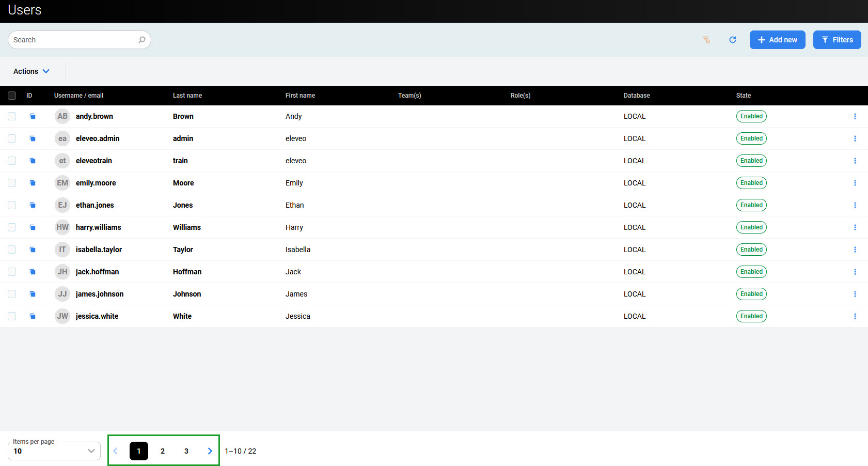
Task: Expand the Actions dropdown
Action: 31,71
